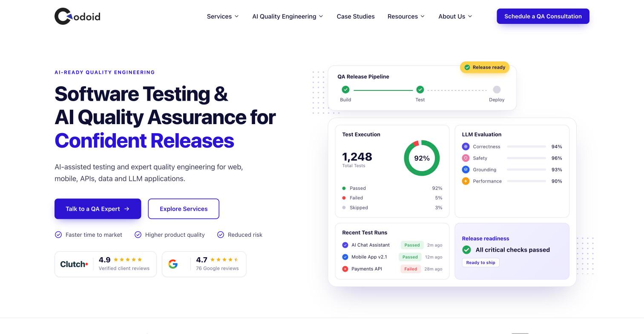Screen dimensions: 644x334
Task: Open the AI Quality Engineering dropdown
Action: 287,16
